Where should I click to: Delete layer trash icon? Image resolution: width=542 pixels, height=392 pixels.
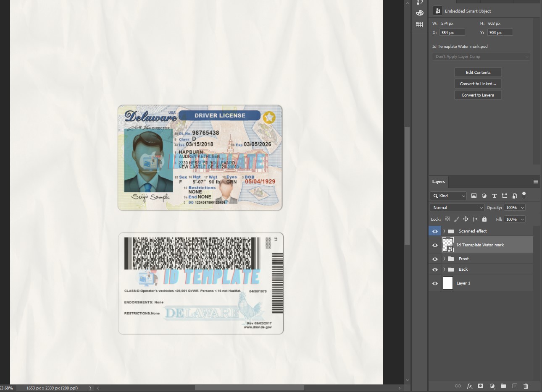point(526,386)
